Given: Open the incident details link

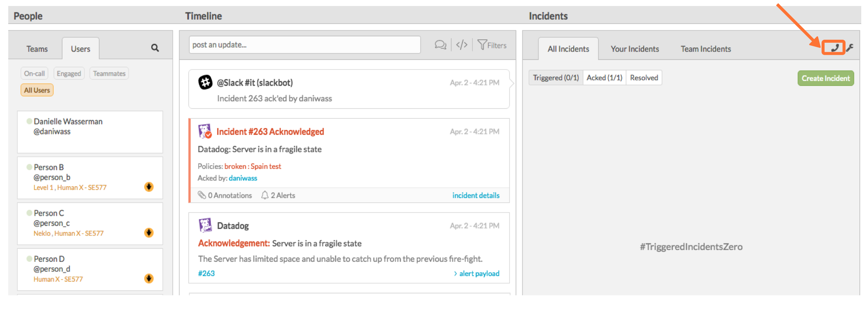Looking at the screenshot, I should pyautogui.click(x=476, y=195).
